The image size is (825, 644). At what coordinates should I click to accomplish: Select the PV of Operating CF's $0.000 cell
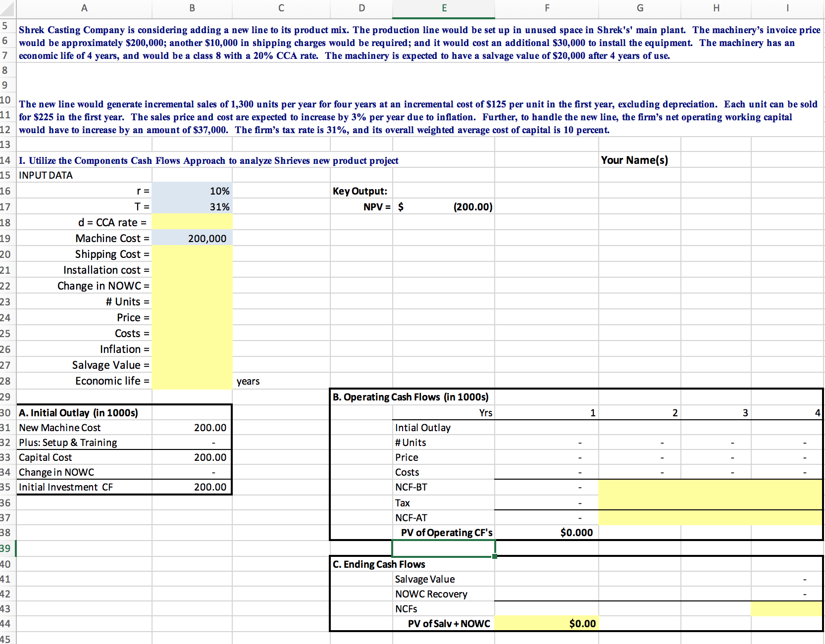click(547, 533)
